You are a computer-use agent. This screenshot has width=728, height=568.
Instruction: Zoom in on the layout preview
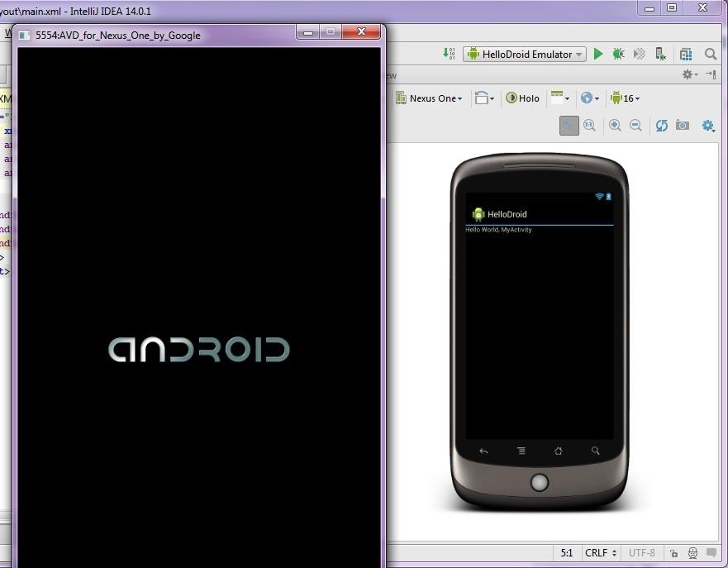[615, 126]
